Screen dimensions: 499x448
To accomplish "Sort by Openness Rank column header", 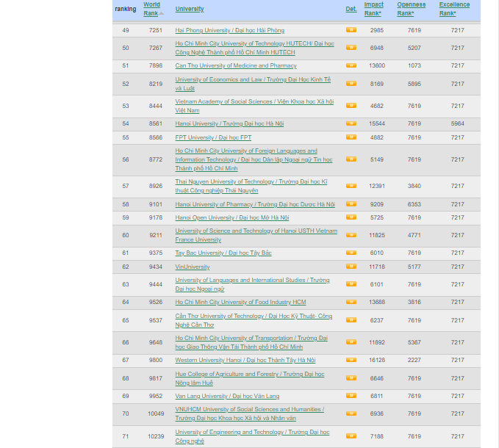I will [411, 9].
